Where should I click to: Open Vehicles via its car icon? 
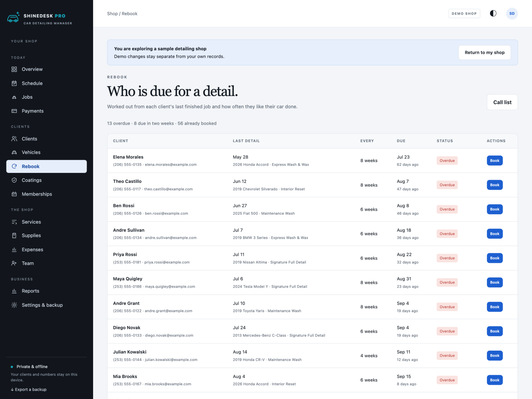14,152
